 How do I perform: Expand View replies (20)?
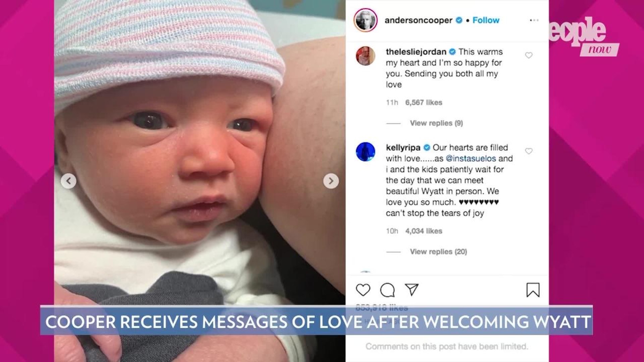point(438,251)
